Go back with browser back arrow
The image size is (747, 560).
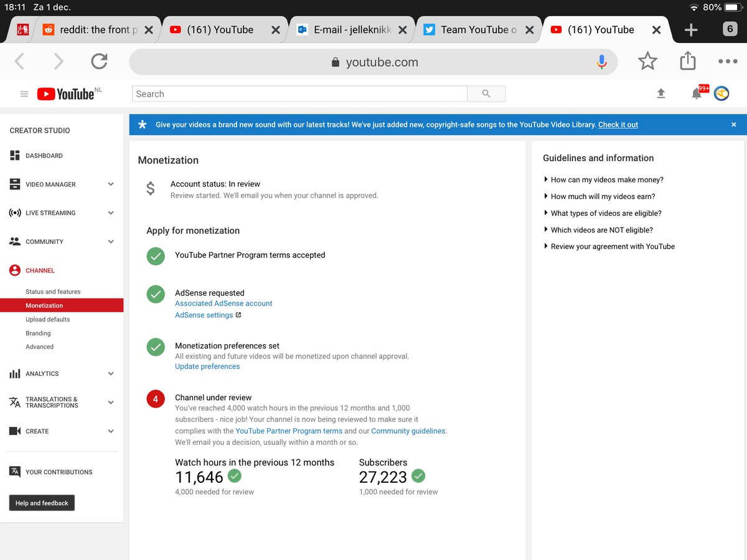(19, 61)
